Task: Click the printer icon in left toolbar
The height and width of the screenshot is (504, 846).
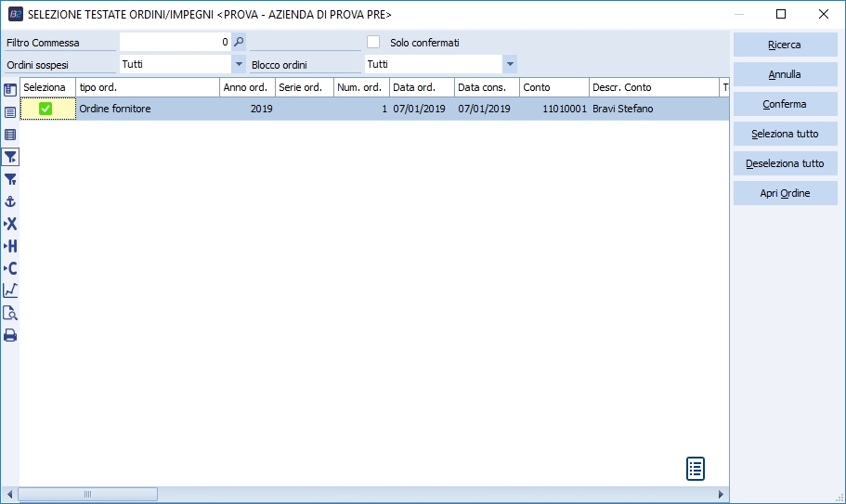Action: pos(10,335)
